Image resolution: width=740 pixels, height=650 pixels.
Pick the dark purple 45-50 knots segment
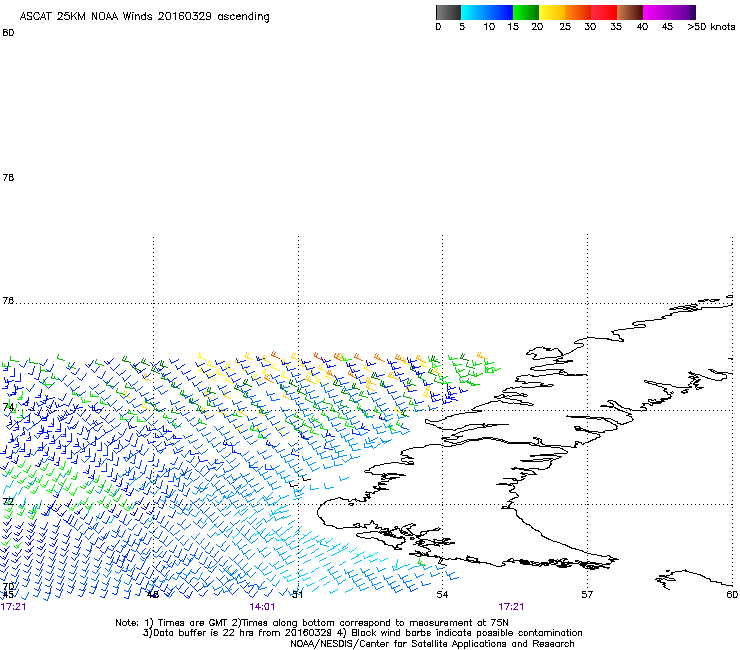tap(682, 12)
